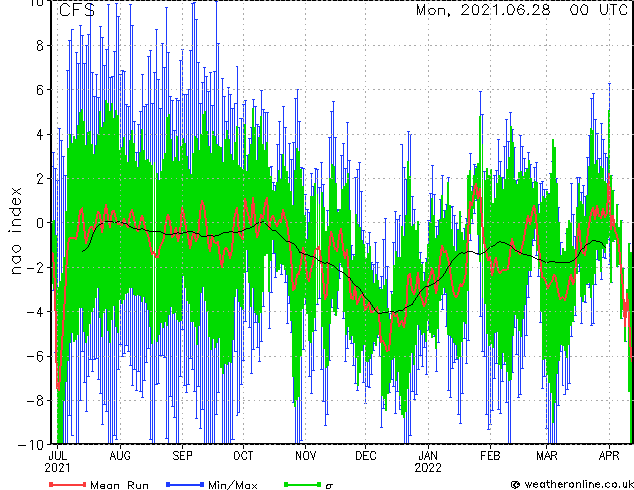Image resolution: width=634 pixels, height=490 pixels.
Task: Click the Mean Run legend text
Action: 119,485
